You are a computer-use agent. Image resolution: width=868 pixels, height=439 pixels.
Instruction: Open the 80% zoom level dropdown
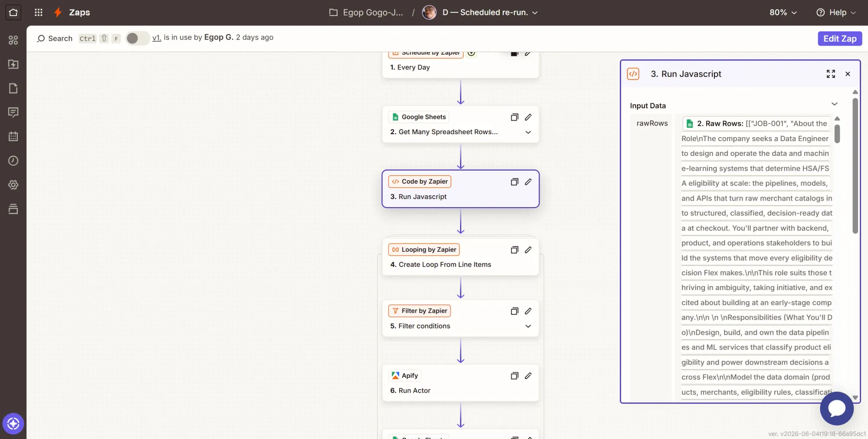point(783,13)
